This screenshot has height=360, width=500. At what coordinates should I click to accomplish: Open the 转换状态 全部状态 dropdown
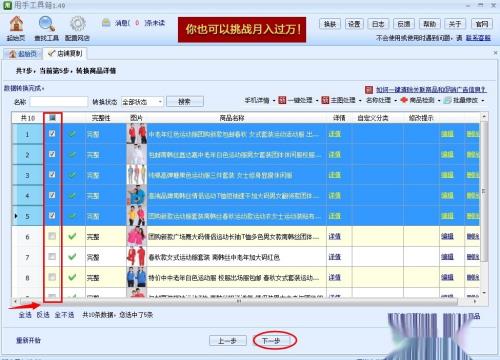(x=142, y=102)
